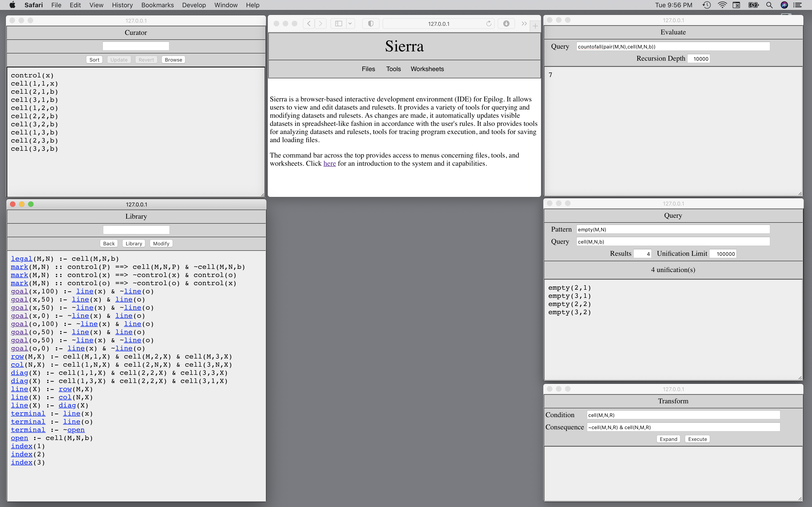
Task: Open the Bookmarks menu in Safari
Action: (157, 5)
